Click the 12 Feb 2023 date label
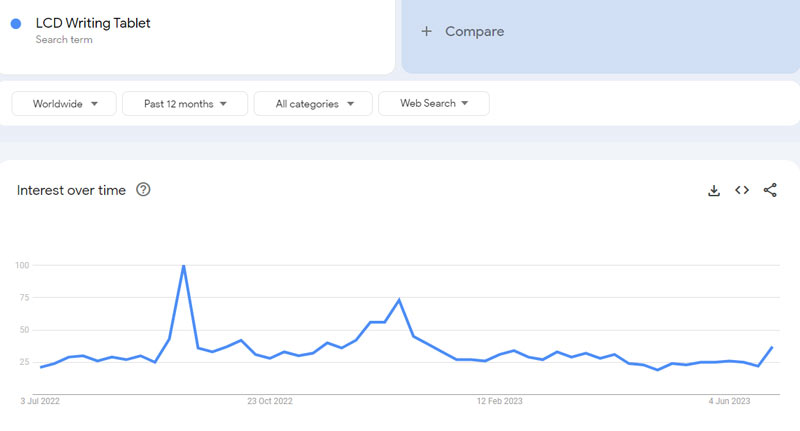The image size is (800, 431). [x=499, y=401]
